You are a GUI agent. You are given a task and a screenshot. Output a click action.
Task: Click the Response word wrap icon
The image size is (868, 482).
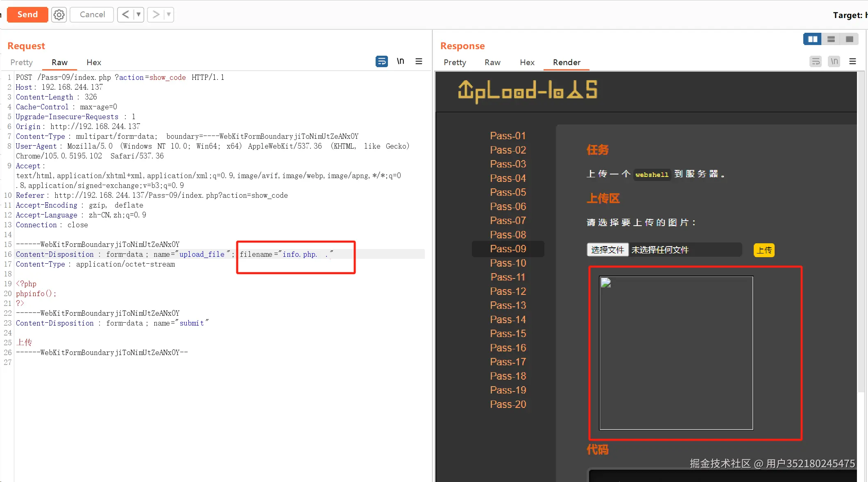pyautogui.click(x=816, y=61)
